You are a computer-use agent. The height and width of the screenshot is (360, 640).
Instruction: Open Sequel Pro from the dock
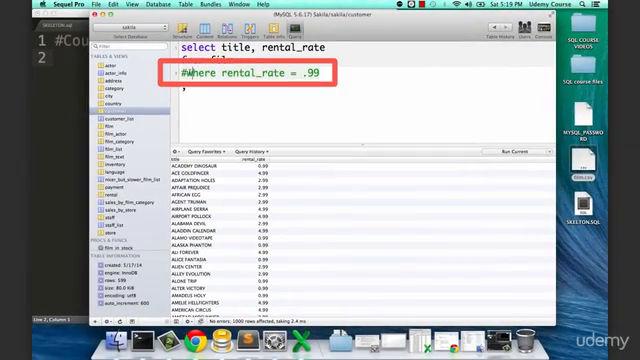[x=222, y=341]
